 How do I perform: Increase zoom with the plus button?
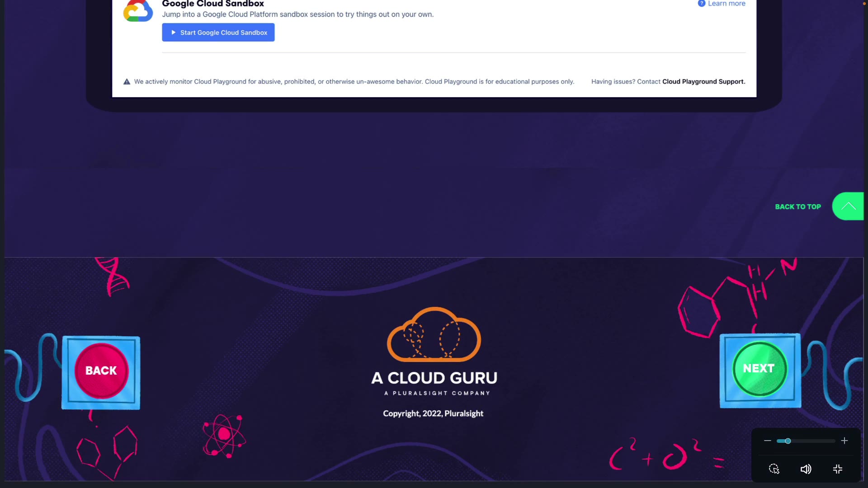pyautogui.click(x=844, y=441)
